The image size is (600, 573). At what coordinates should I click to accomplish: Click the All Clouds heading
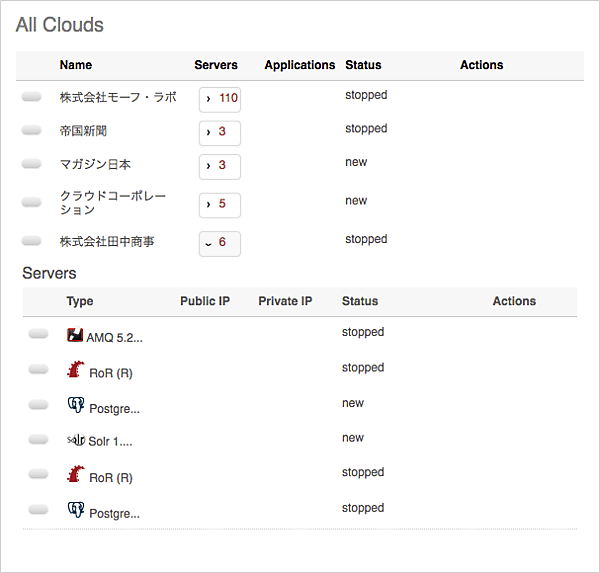[x=59, y=25]
